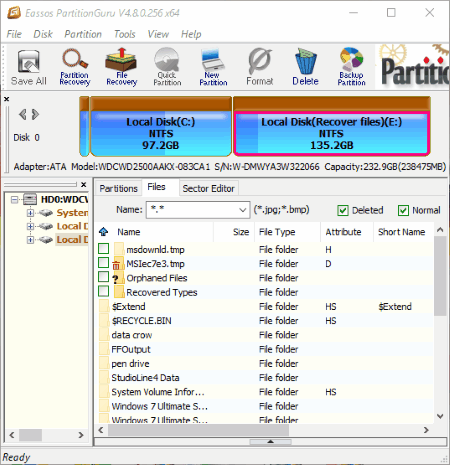This screenshot has height=465, width=450.
Task: Check the Orphaned Files row checkbox
Action: click(104, 277)
